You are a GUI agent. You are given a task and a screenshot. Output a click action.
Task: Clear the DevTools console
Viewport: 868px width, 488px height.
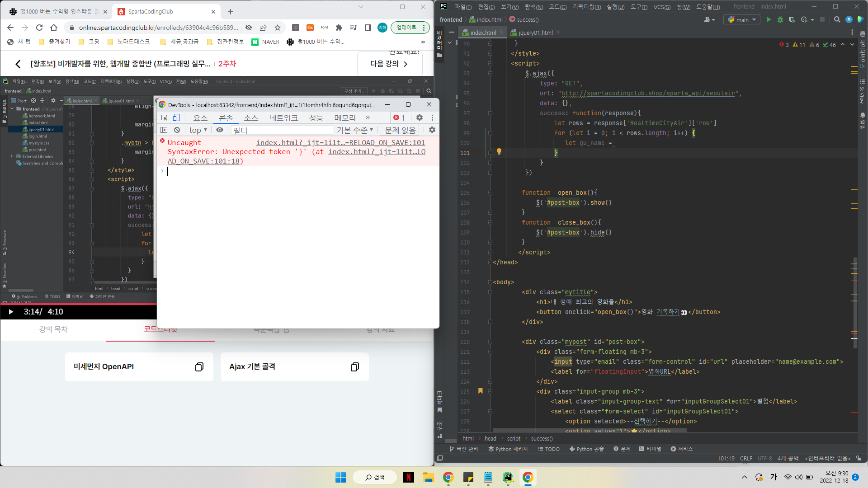[177, 130]
